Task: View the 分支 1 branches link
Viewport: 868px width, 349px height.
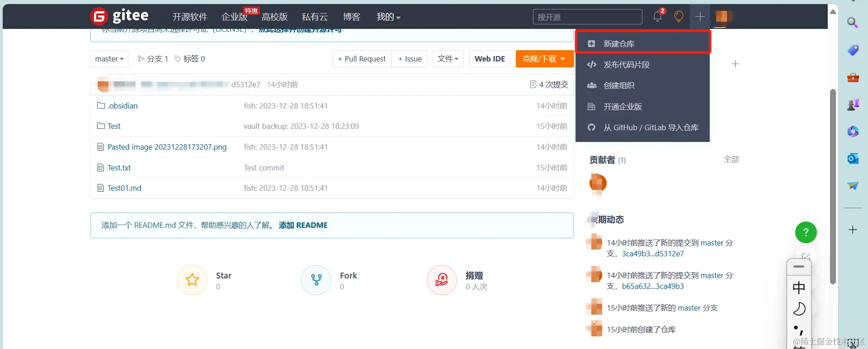Action: click(153, 59)
